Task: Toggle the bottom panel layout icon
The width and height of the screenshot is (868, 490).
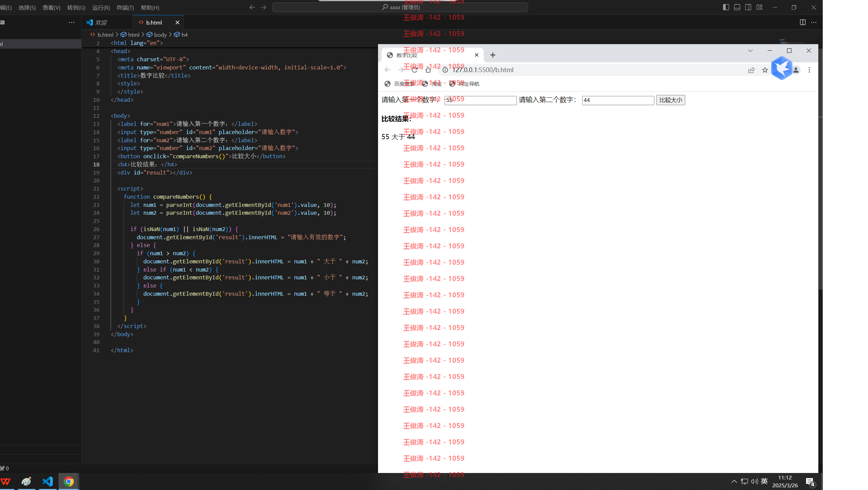Action: [x=737, y=7]
